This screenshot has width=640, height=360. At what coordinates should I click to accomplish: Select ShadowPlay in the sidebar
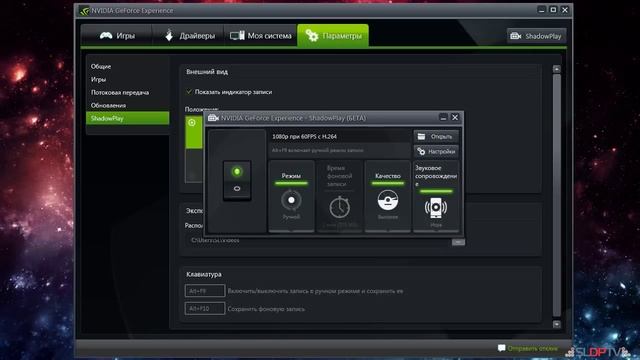pyautogui.click(x=127, y=118)
